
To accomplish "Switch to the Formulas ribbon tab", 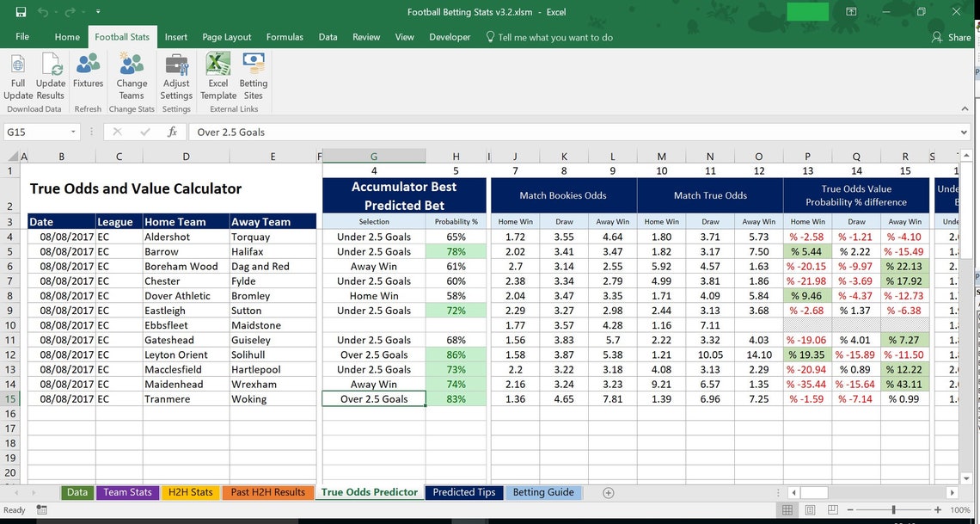I will [285, 37].
